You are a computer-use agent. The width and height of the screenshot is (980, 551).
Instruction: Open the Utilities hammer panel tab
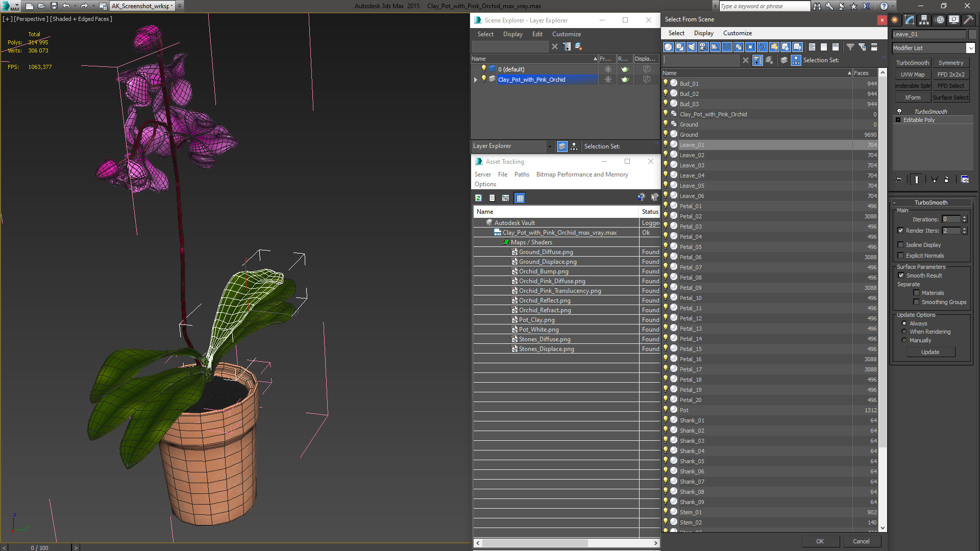[968, 20]
